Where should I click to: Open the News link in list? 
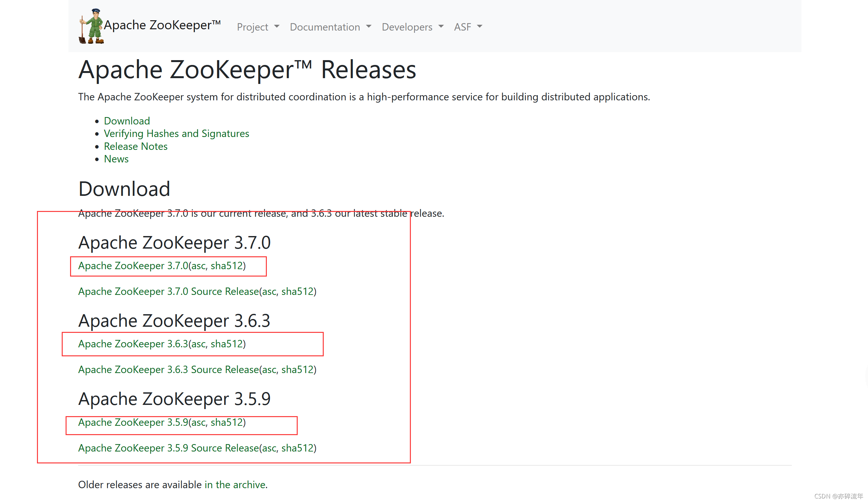[116, 159]
